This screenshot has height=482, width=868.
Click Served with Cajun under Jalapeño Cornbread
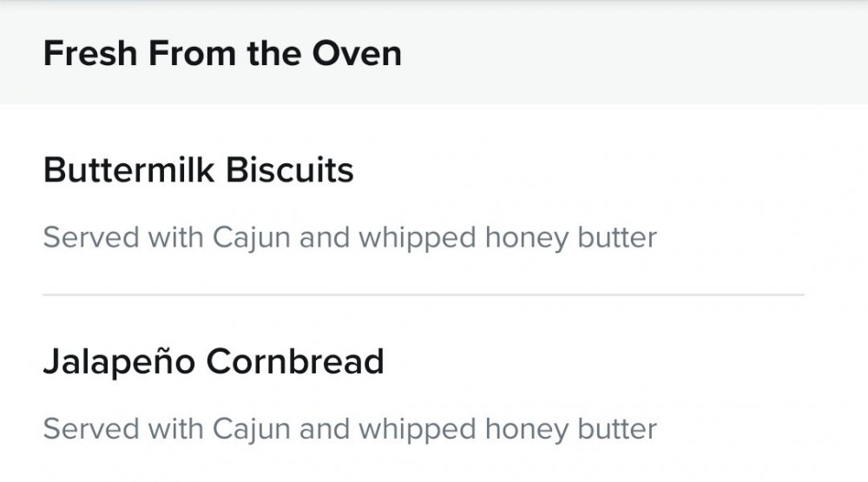[x=167, y=429]
